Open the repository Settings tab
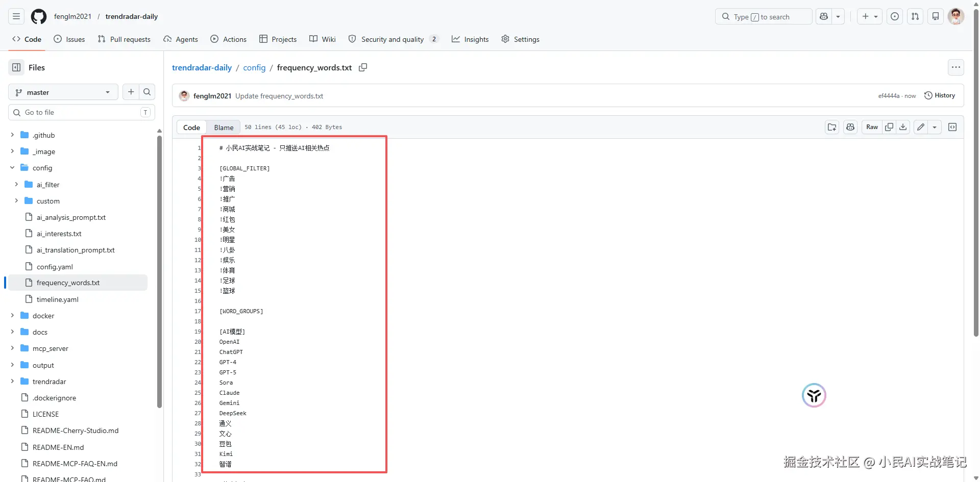 coord(520,39)
